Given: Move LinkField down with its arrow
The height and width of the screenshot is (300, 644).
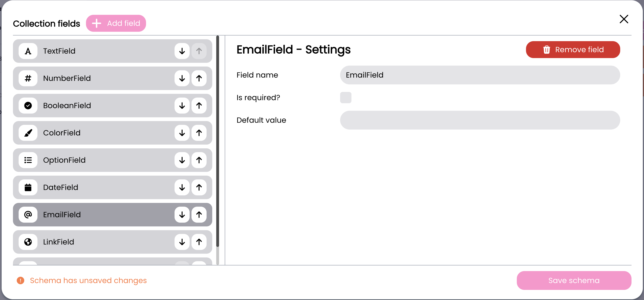Looking at the screenshot, I should (x=182, y=242).
